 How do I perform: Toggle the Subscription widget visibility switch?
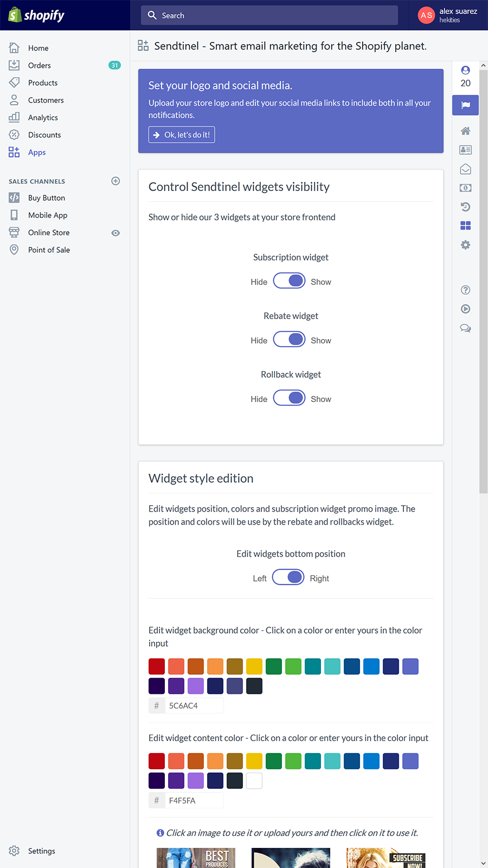tap(289, 281)
